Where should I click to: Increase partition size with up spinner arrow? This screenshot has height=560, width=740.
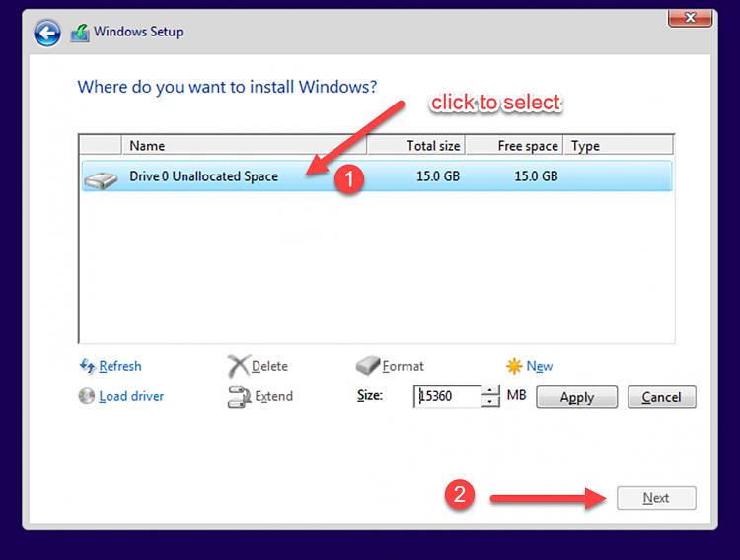click(490, 390)
